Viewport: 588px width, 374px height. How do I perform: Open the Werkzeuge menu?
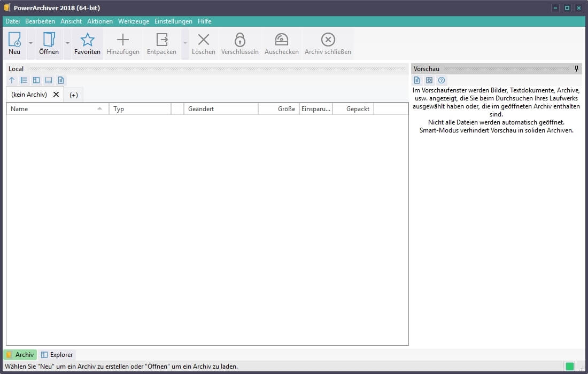coord(134,21)
